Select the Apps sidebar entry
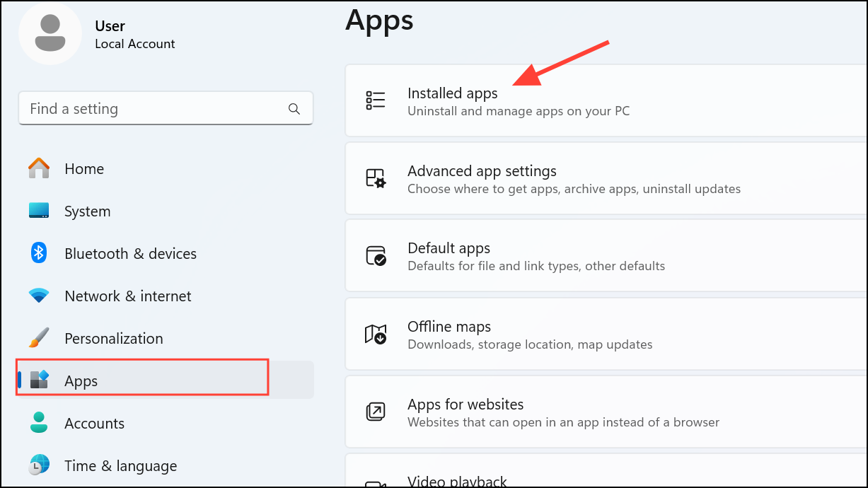Viewport: 868px width, 488px height. click(166, 380)
